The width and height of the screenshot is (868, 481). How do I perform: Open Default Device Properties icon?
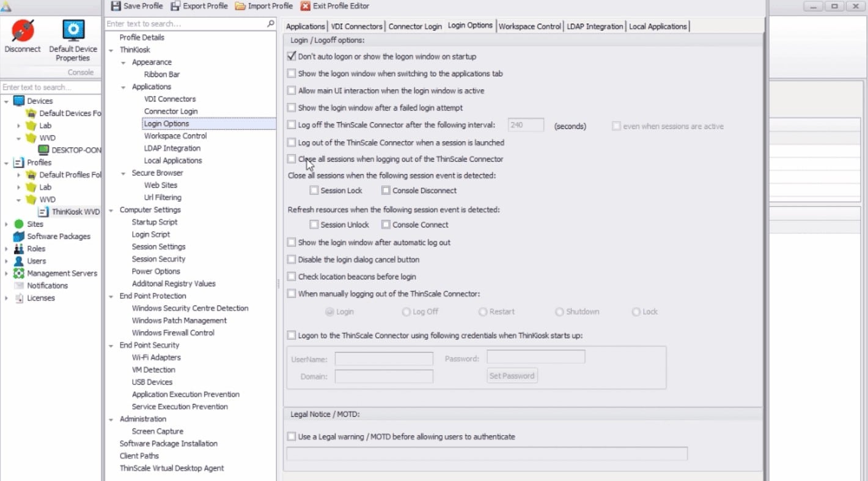pyautogui.click(x=73, y=31)
